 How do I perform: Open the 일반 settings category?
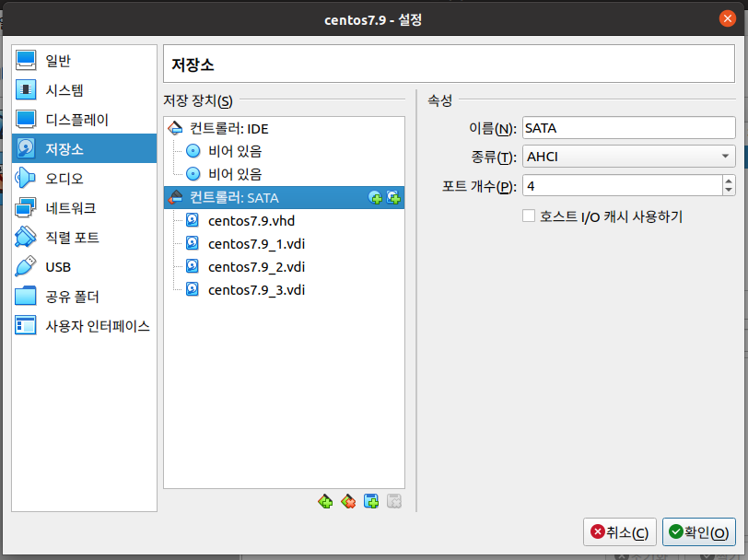pos(84,61)
